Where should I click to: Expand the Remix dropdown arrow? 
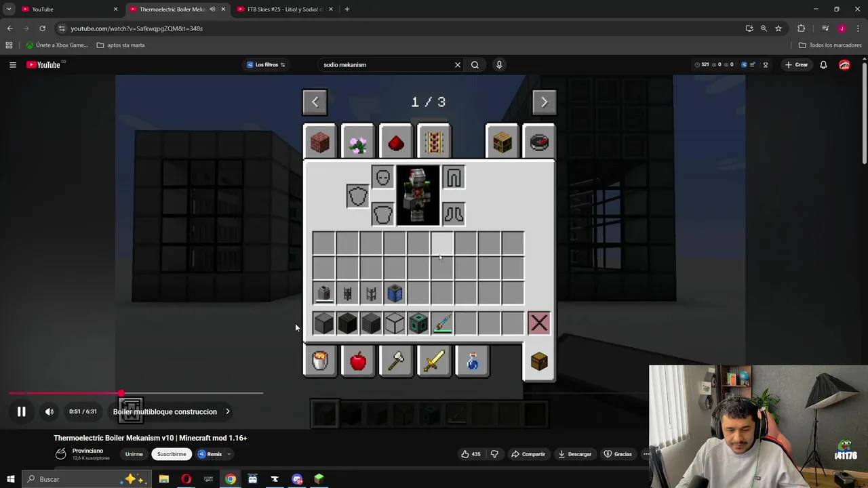tap(229, 454)
